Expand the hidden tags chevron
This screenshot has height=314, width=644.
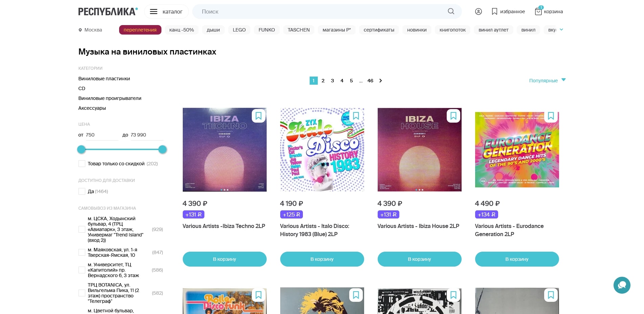pyautogui.click(x=561, y=29)
